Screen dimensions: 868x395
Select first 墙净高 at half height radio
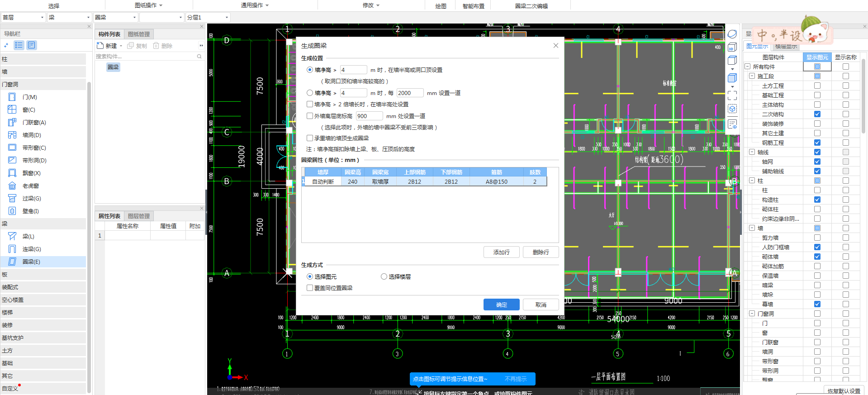[310, 70]
